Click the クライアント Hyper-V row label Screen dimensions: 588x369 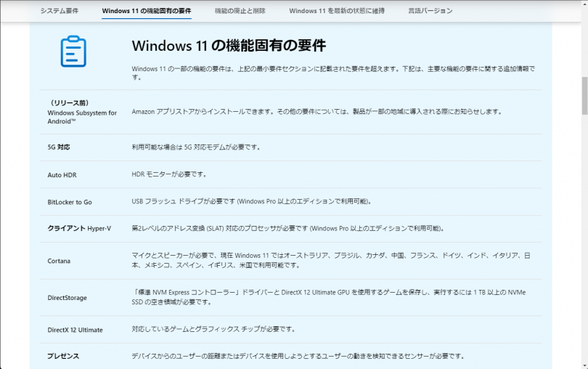79,228
